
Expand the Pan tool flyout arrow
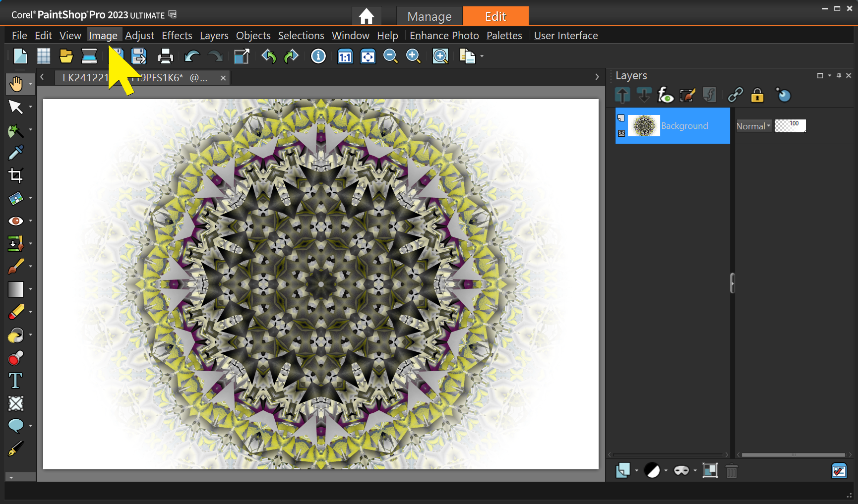point(30,84)
